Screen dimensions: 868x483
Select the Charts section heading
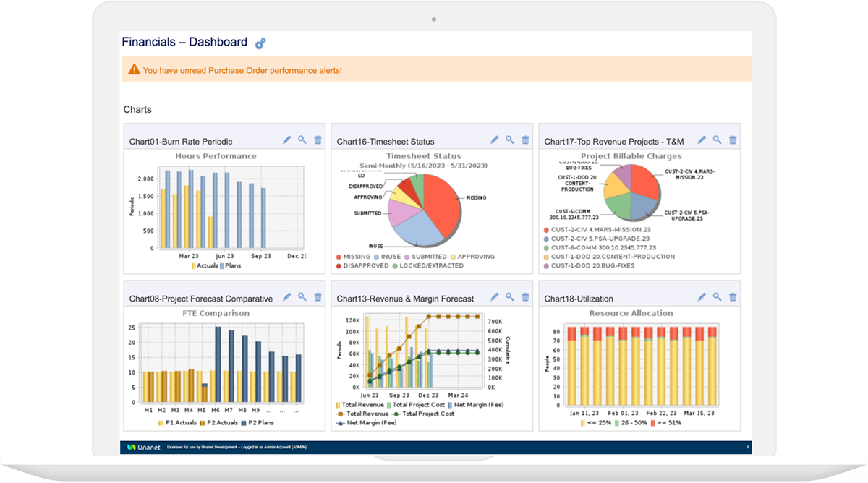click(x=137, y=109)
